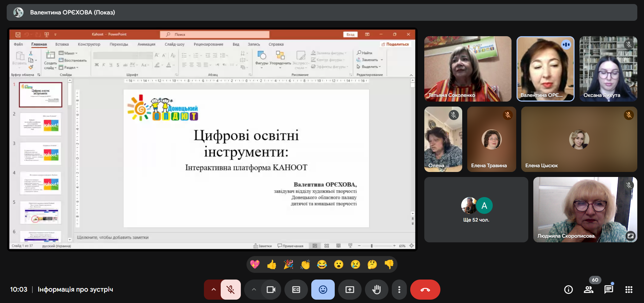Switch to Слайд-шоу ribbon tab
This screenshot has height=303, width=644.
[174, 44]
